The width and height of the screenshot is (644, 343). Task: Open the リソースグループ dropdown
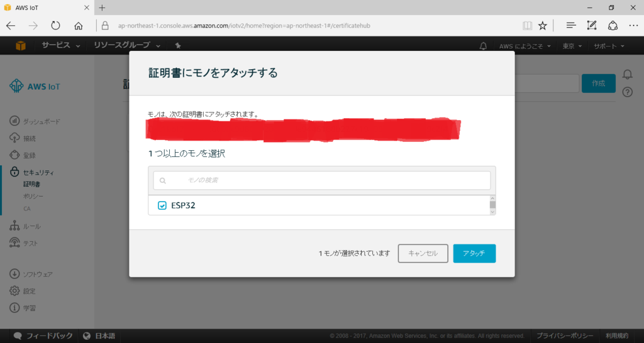(x=126, y=45)
